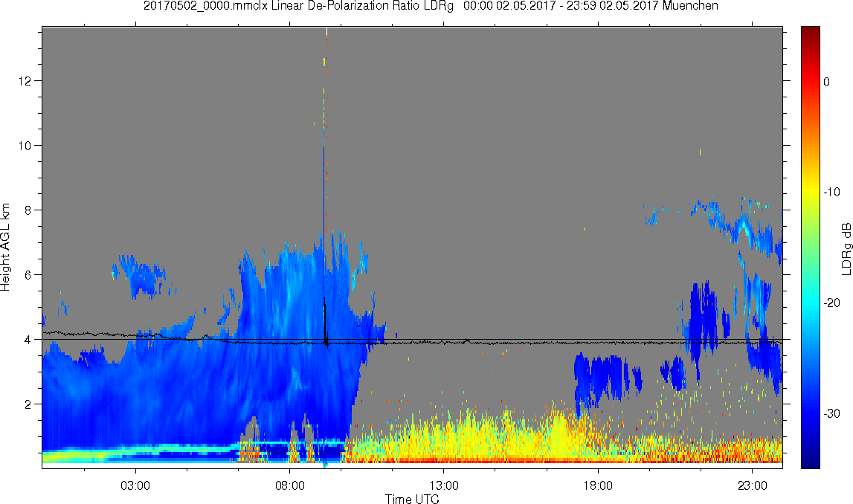Click the 'Time UTC' x-axis label
This screenshot has width=853, height=504.
click(x=412, y=499)
